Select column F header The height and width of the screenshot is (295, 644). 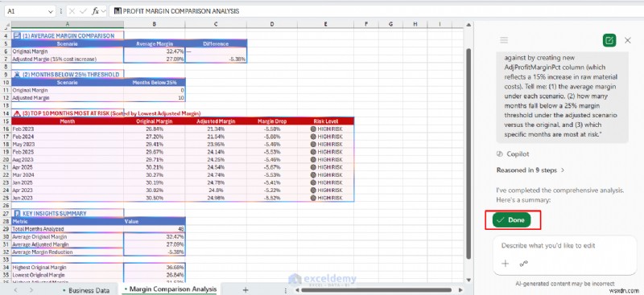tap(366, 24)
